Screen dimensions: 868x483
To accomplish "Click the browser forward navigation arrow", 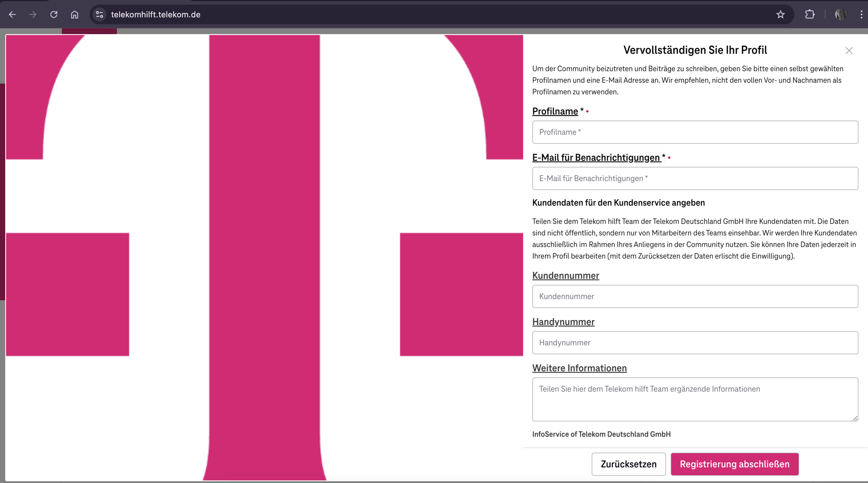I will point(33,14).
